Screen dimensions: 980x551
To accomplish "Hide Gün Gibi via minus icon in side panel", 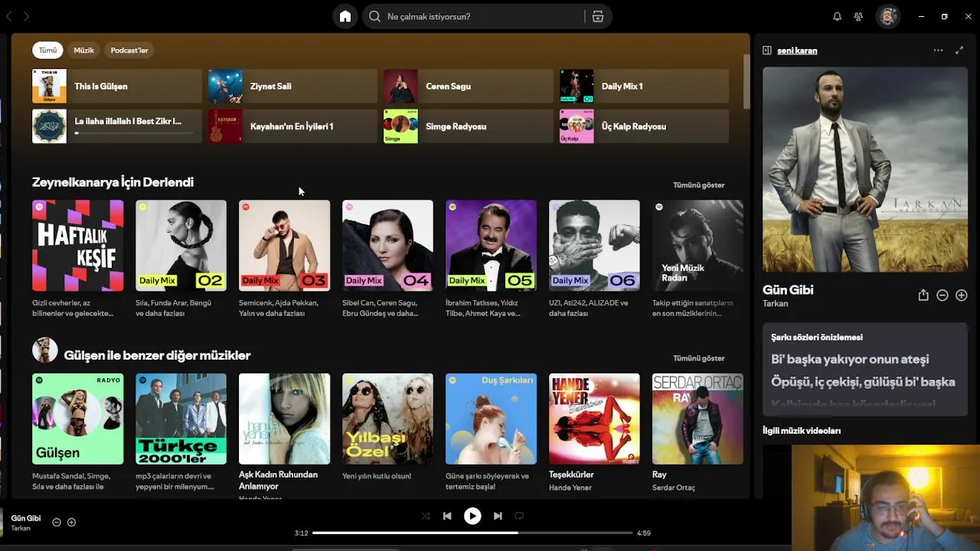I will 942,295.
